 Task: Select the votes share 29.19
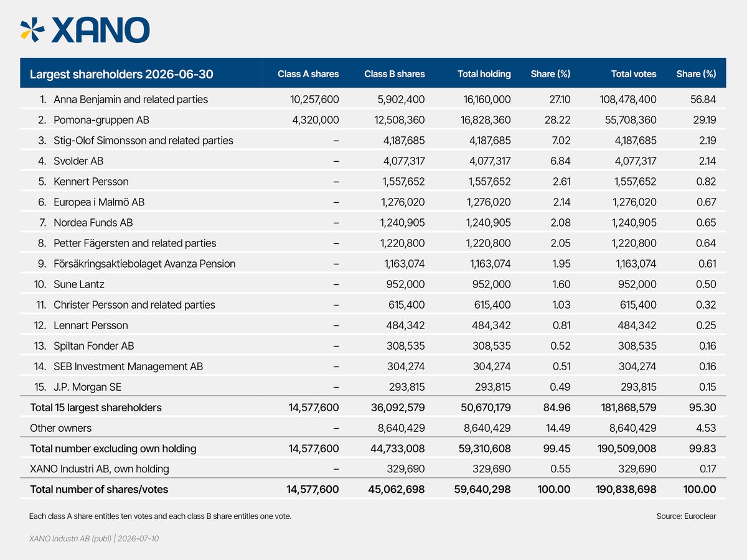pos(705,120)
